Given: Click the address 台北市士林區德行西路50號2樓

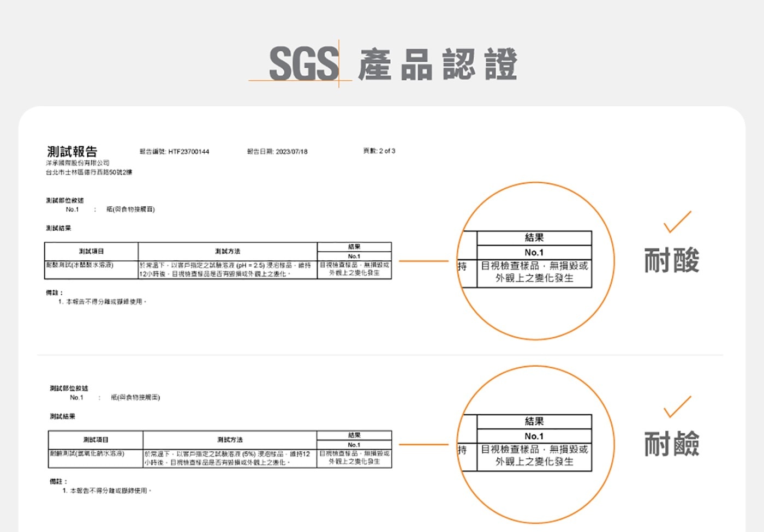Looking at the screenshot, I should click(x=89, y=172).
